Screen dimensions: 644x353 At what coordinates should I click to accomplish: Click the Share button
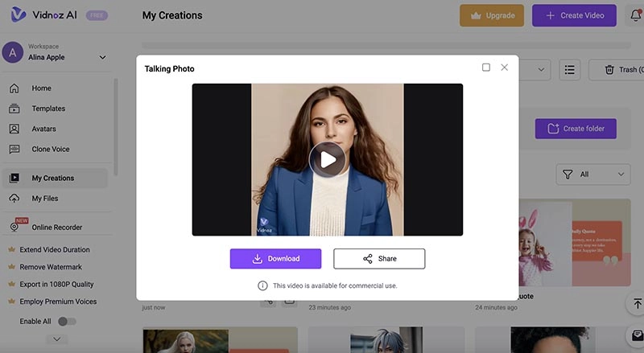point(379,259)
